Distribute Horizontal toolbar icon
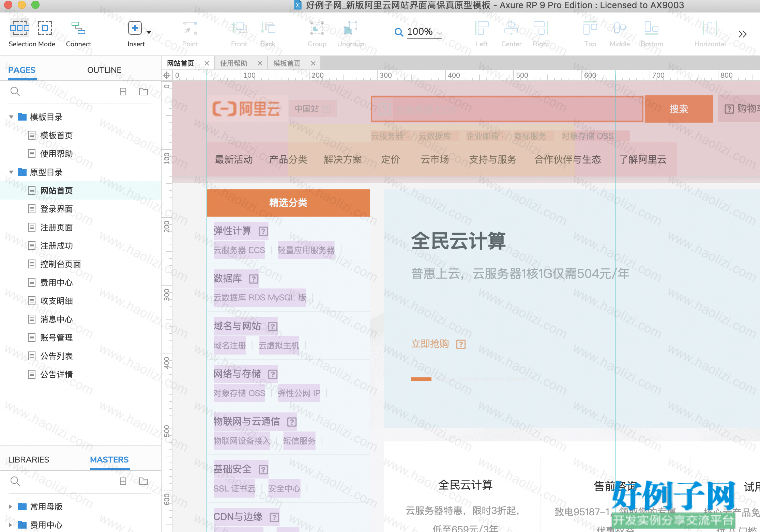 (710, 28)
